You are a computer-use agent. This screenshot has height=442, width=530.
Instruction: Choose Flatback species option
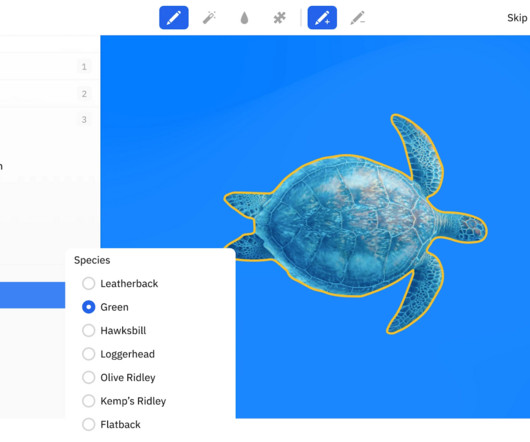coord(111,424)
